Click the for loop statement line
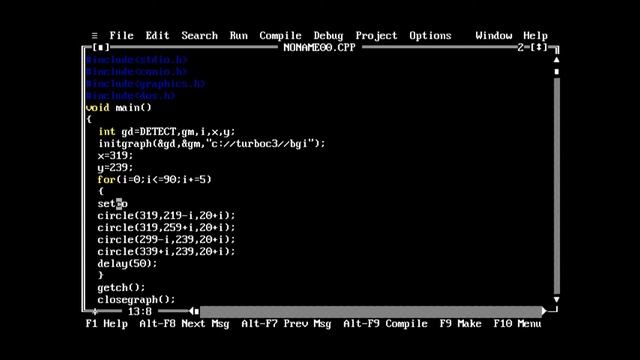Image resolution: width=640 pixels, height=360 pixels. [x=154, y=180]
